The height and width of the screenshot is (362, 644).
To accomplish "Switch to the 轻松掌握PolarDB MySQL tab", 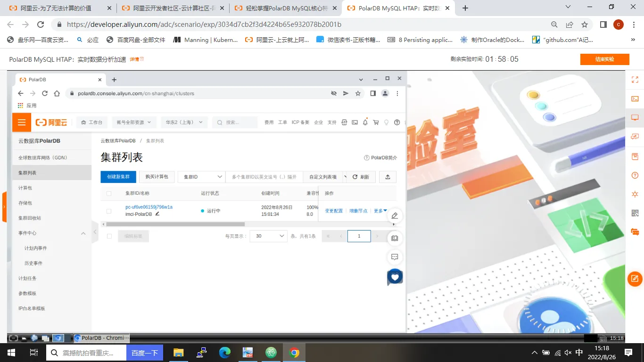I will point(285,8).
